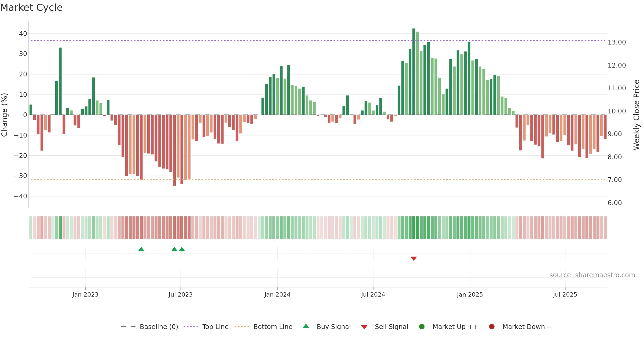The width and height of the screenshot is (644, 362).
Task: Click the 7.00 price axis tick
Action: pos(615,180)
